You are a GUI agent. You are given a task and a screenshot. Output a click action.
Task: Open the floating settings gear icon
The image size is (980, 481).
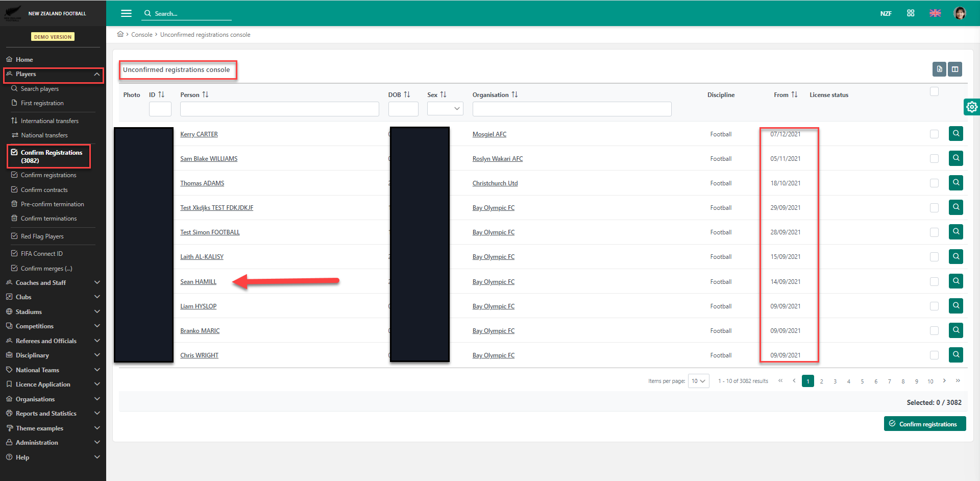click(x=971, y=107)
